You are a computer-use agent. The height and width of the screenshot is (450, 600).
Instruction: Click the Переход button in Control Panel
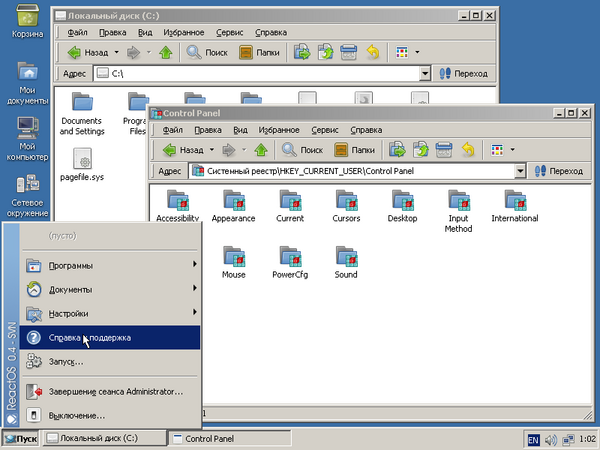pos(558,171)
